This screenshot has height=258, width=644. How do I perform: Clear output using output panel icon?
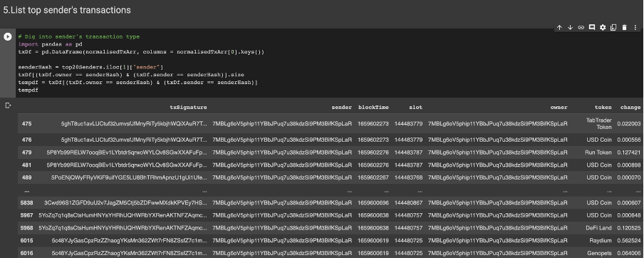click(8, 105)
